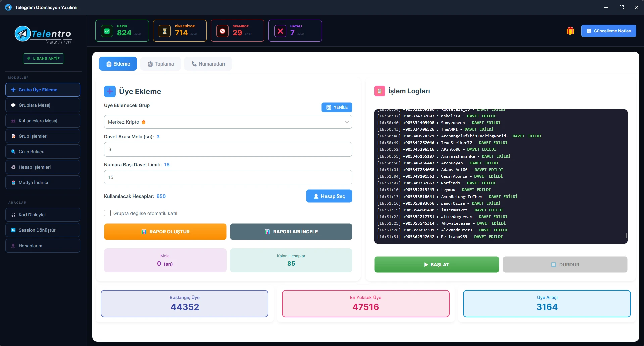
Task: Click the Telentro paper plane logo
Action: coord(22,34)
